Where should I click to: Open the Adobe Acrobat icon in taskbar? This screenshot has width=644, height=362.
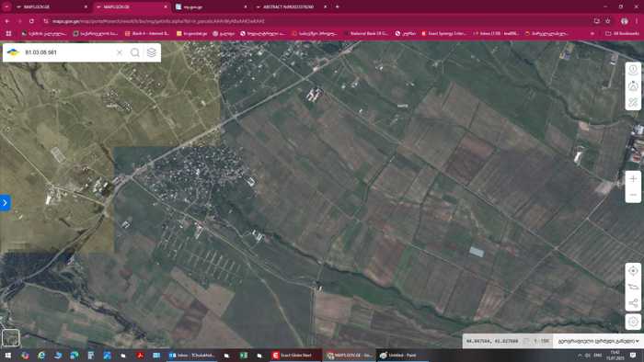(140, 355)
